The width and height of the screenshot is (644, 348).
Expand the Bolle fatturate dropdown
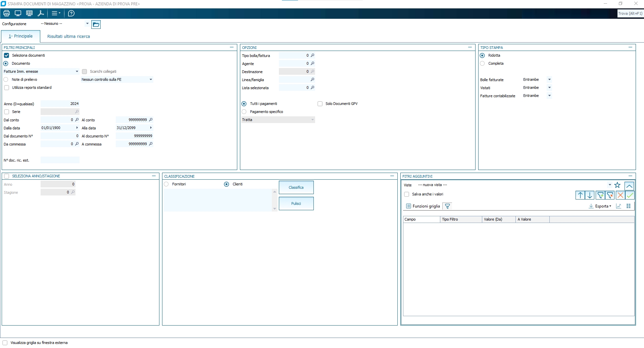click(x=549, y=80)
